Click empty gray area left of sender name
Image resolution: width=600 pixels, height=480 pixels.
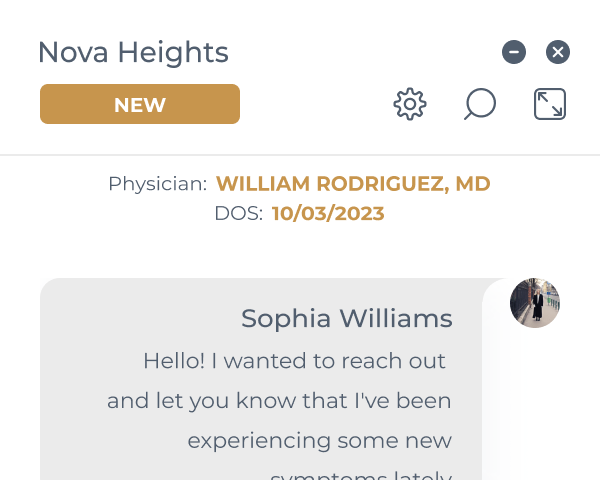pyautogui.click(x=130, y=320)
